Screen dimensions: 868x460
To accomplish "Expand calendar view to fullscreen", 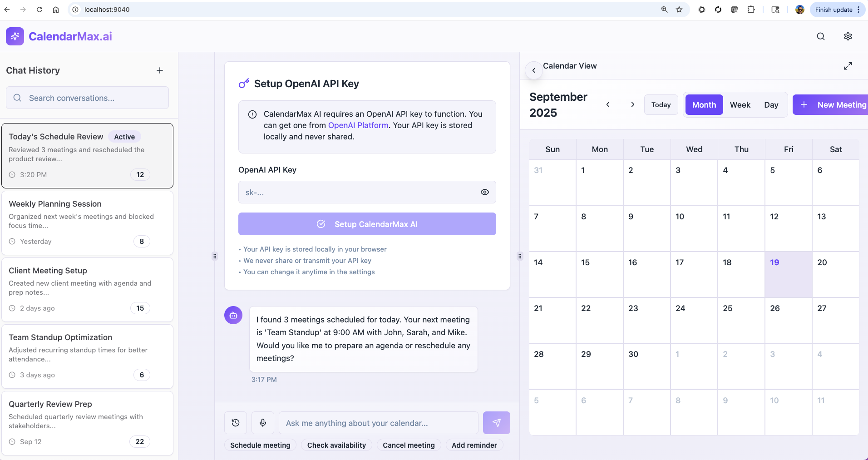I will click(848, 66).
